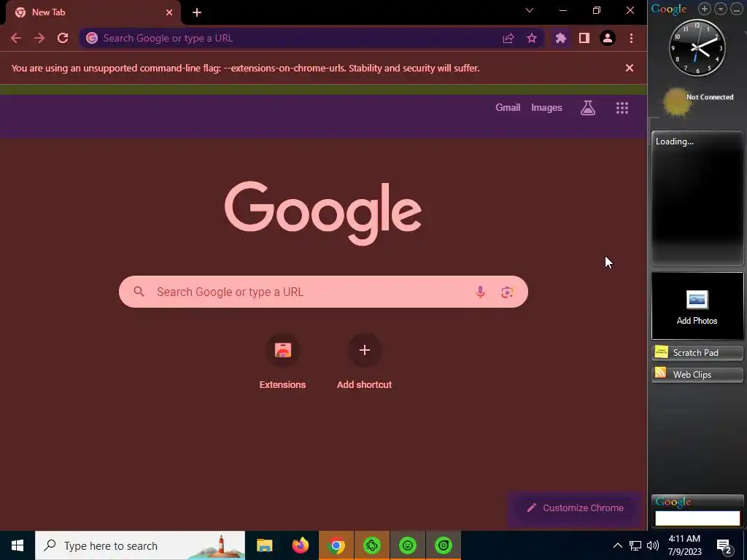Open the taskbar clock showing 4:11 AM

click(684, 545)
